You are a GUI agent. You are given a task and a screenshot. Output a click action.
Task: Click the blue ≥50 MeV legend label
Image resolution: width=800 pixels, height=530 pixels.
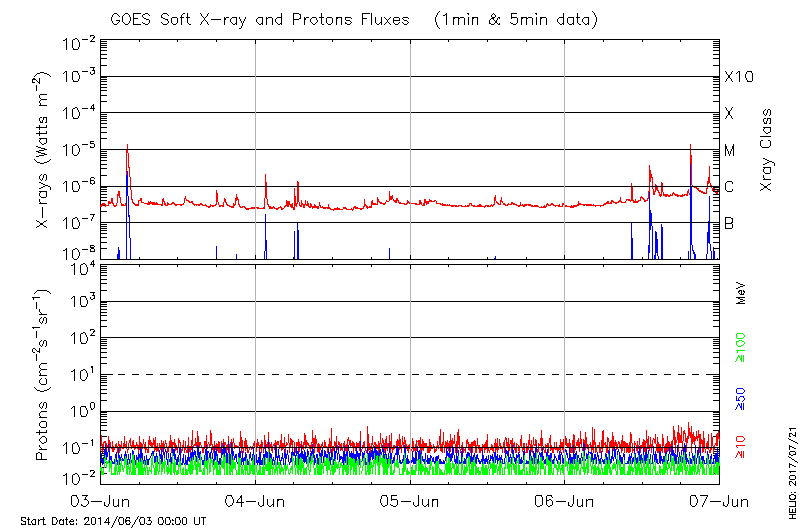[742, 398]
